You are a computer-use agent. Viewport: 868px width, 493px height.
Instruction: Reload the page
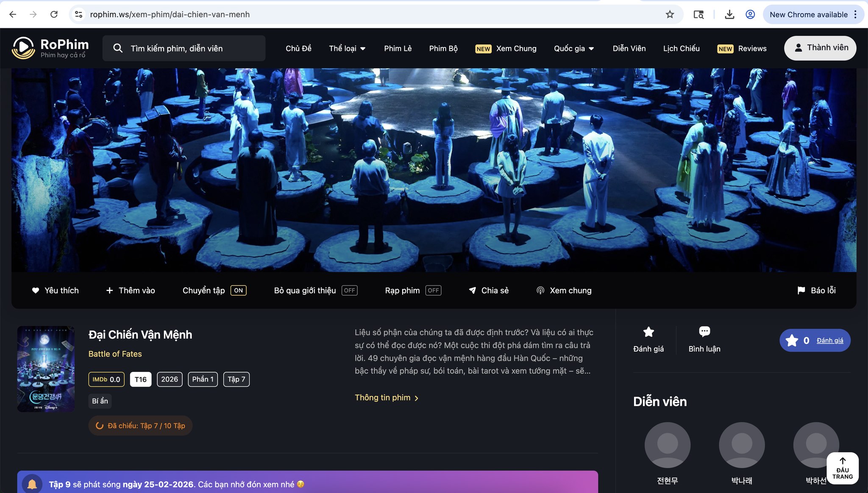pyautogui.click(x=54, y=14)
